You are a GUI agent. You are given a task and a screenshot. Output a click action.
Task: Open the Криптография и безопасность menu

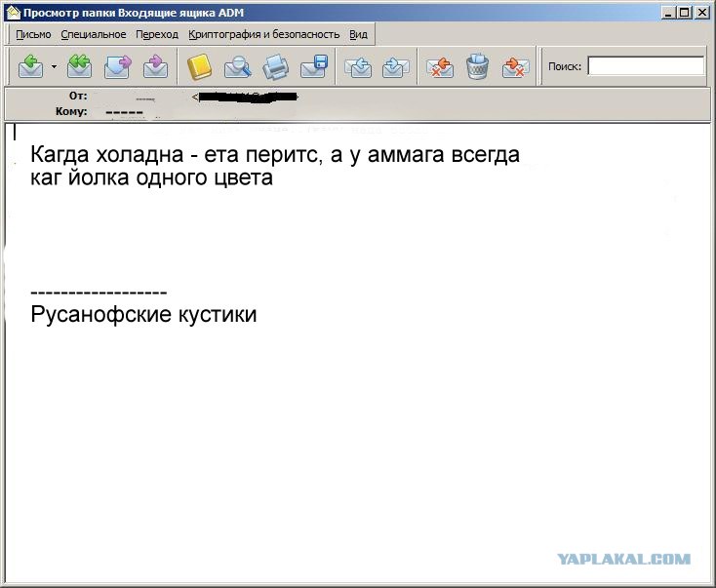point(264,34)
